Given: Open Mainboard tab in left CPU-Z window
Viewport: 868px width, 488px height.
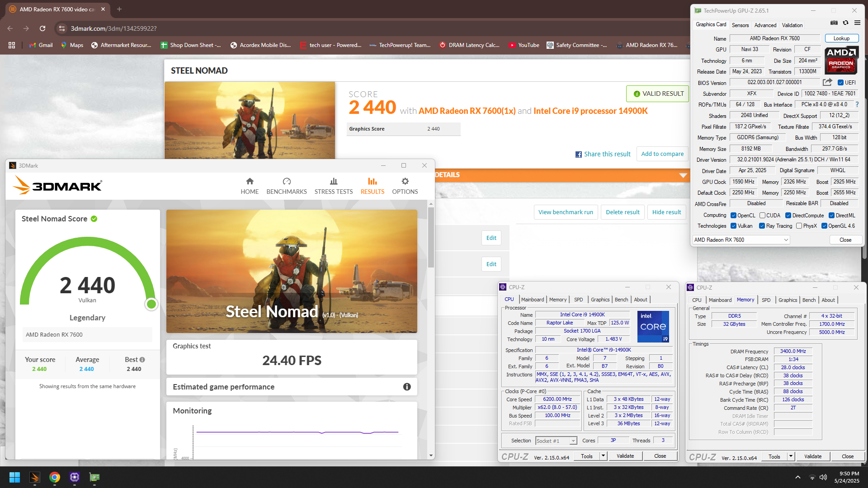Looking at the screenshot, I should click(533, 300).
